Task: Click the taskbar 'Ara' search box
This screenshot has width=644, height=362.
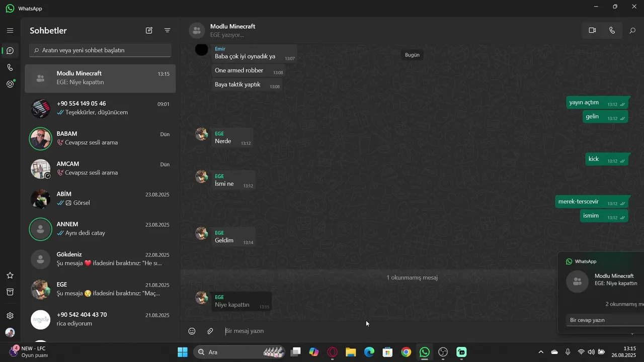Action: [x=239, y=352]
